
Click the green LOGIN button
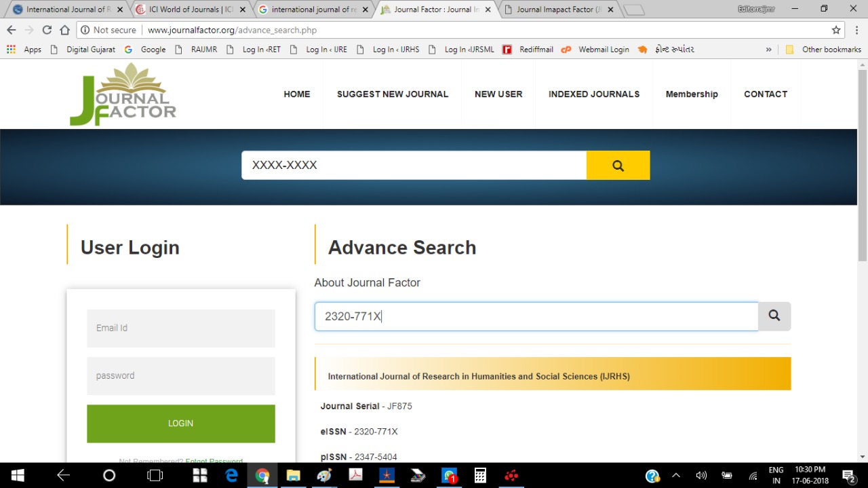pos(181,424)
